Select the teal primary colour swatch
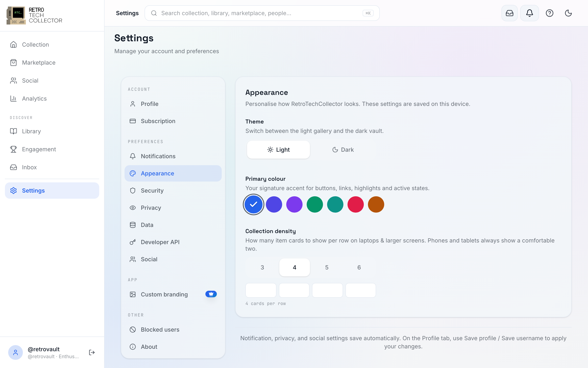588x368 pixels. coord(335,204)
